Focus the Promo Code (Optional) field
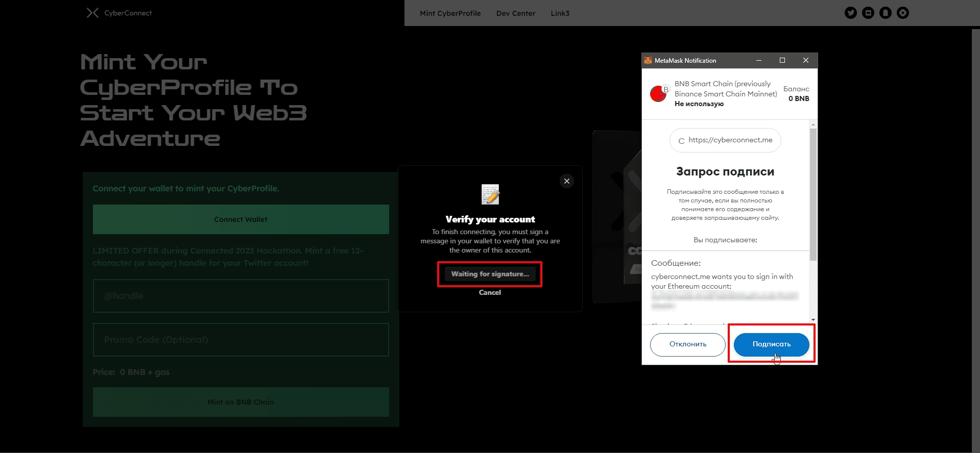The width and height of the screenshot is (980, 453). point(241,340)
